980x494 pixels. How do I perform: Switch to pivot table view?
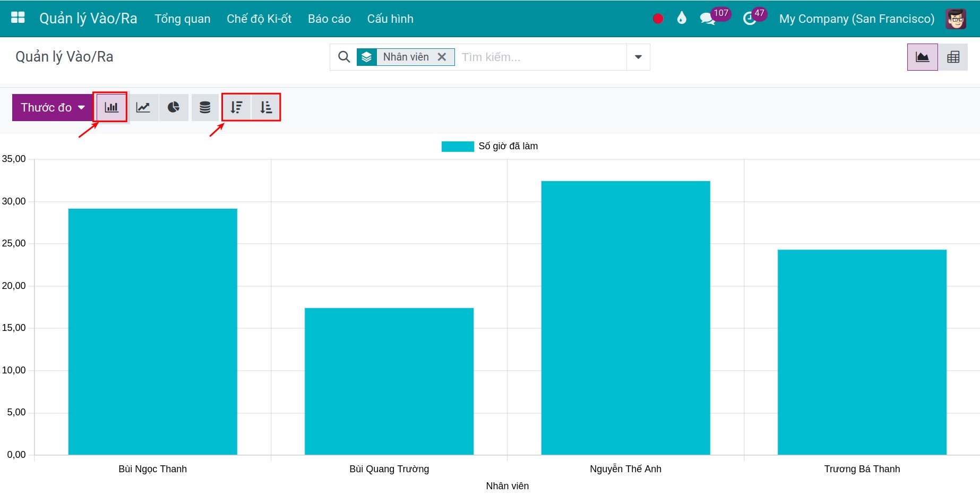pos(953,57)
